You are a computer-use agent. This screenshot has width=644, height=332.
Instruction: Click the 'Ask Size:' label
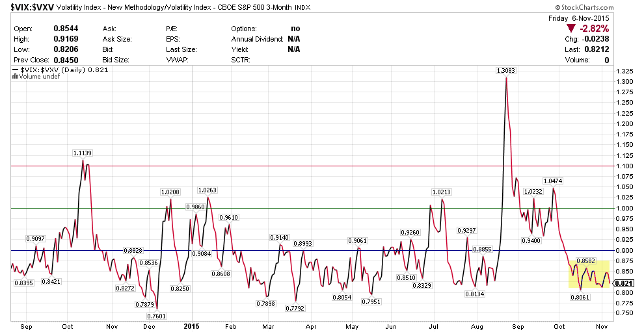[117, 40]
